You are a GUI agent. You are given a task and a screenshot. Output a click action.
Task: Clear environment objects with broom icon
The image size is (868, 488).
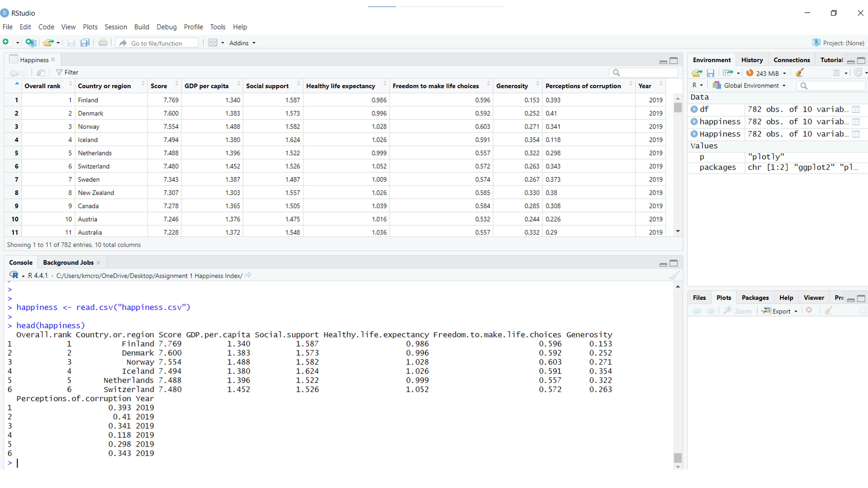[x=799, y=73]
